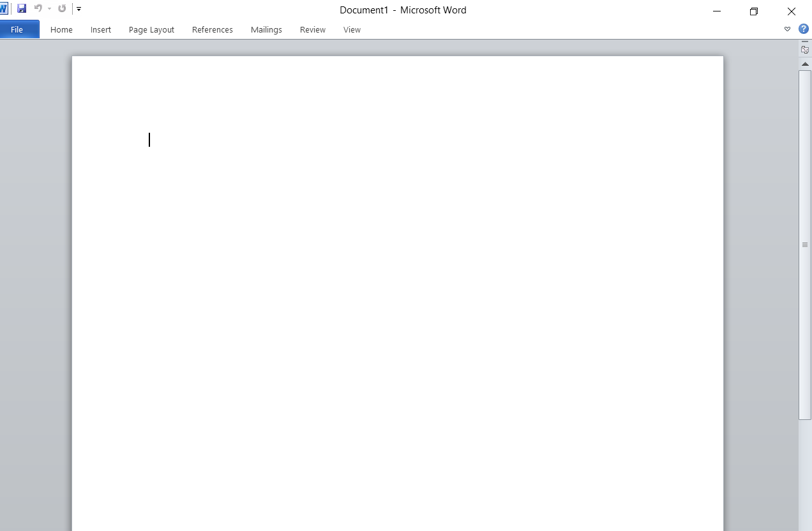The image size is (812, 531).
Task: Switch to the Insert tab
Action: (x=101, y=29)
